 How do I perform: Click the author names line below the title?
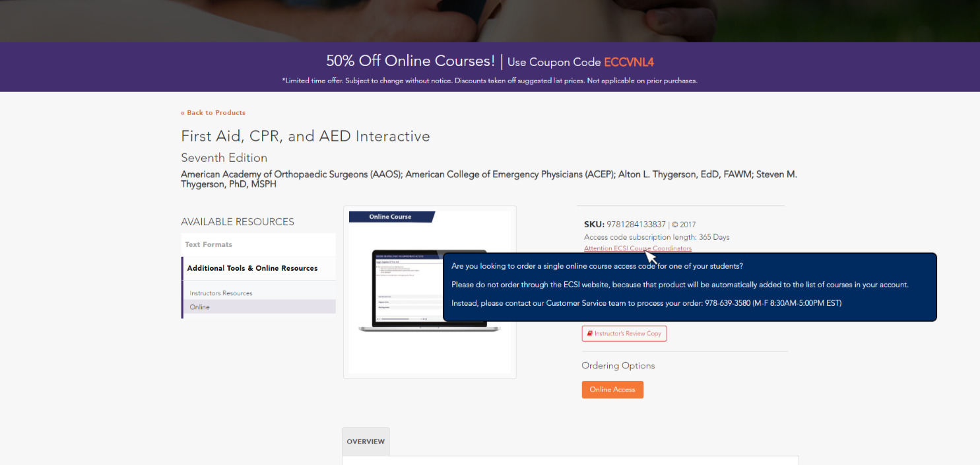tap(488, 174)
